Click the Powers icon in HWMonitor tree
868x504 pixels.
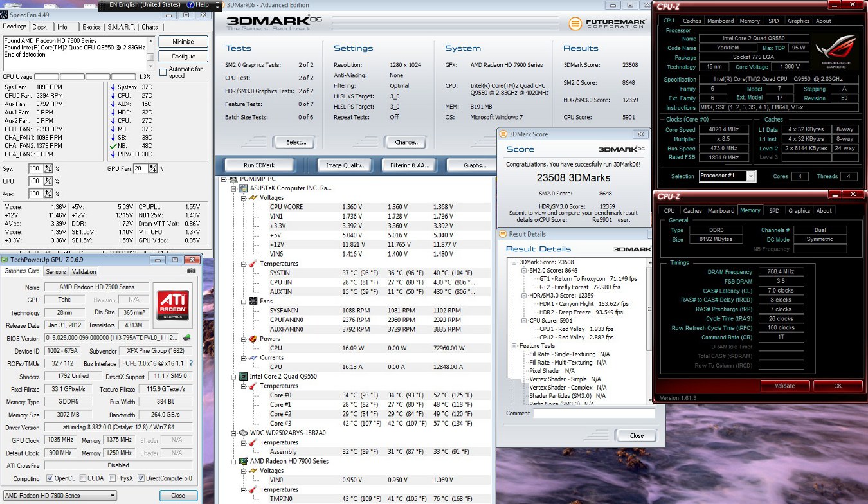(254, 338)
